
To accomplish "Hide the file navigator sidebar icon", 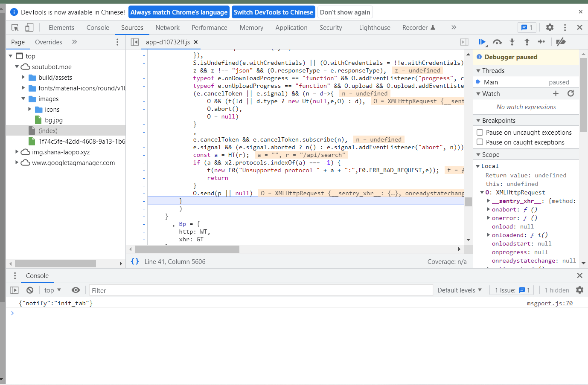I will 135,42.
